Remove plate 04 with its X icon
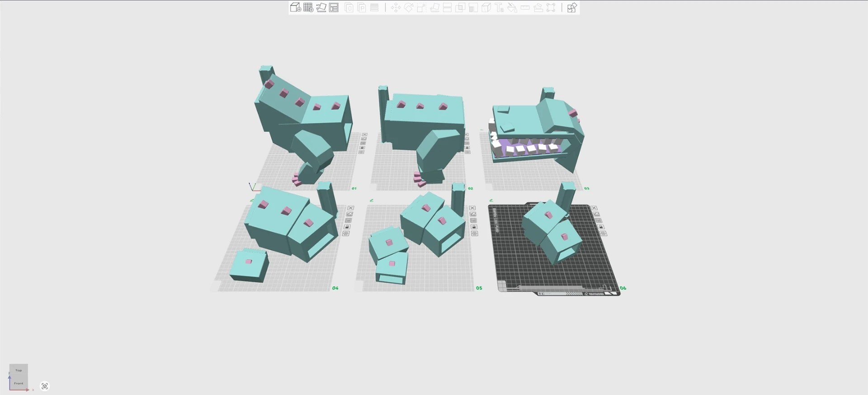Screen dimensions: 868x395 350,208
